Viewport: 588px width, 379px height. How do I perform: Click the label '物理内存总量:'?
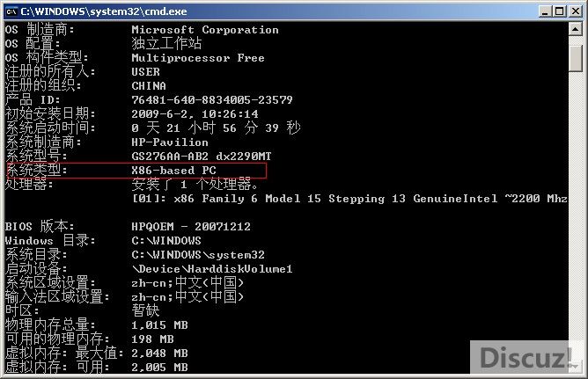pyautogui.click(x=50, y=325)
